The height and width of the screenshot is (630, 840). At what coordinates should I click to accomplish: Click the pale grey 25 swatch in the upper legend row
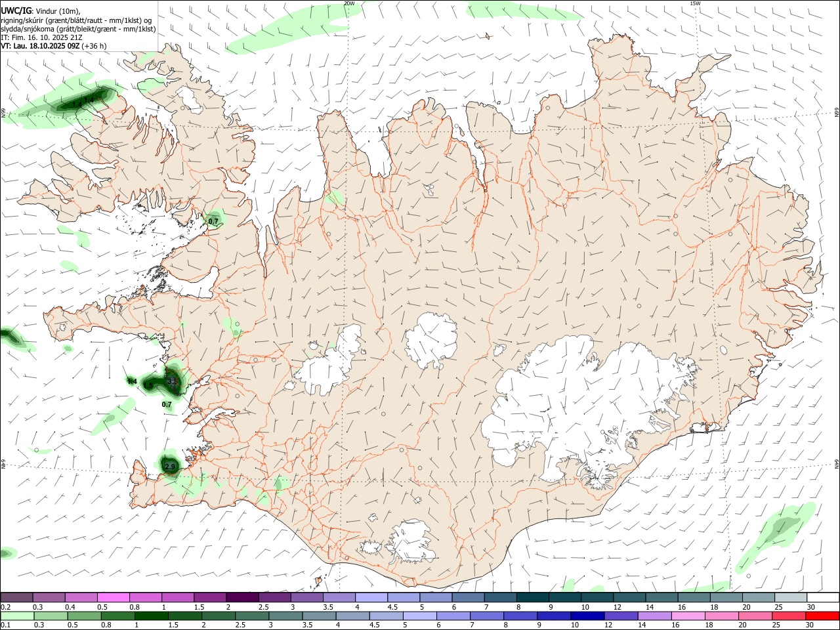point(790,597)
